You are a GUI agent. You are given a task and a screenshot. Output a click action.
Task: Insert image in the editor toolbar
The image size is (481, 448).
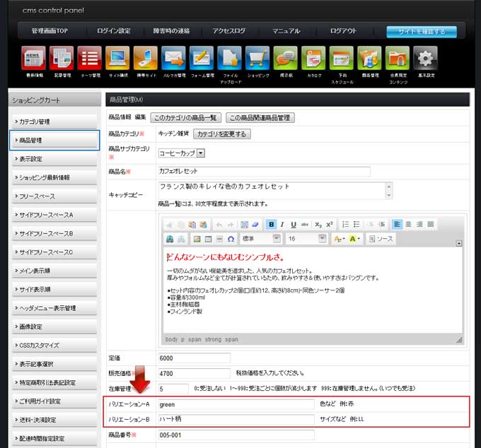(197, 239)
